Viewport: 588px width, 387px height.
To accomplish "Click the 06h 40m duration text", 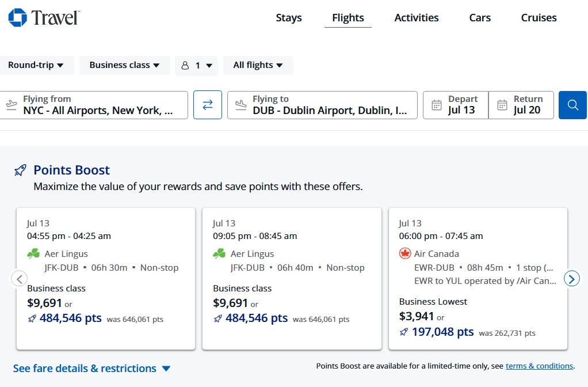I will (295, 268).
